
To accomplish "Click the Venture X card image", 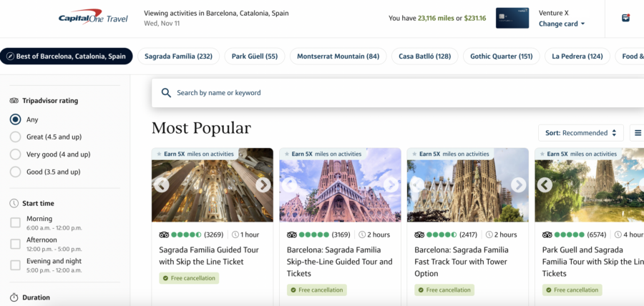I will [x=512, y=18].
